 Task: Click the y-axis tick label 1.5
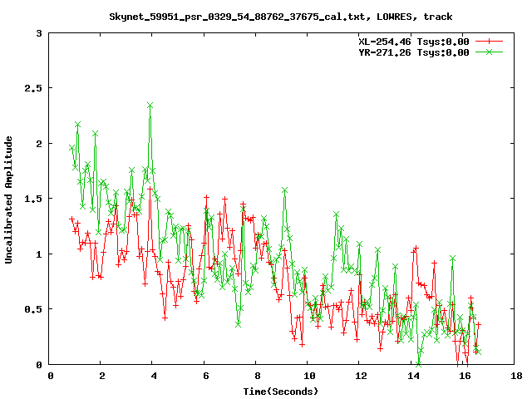point(33,199)
